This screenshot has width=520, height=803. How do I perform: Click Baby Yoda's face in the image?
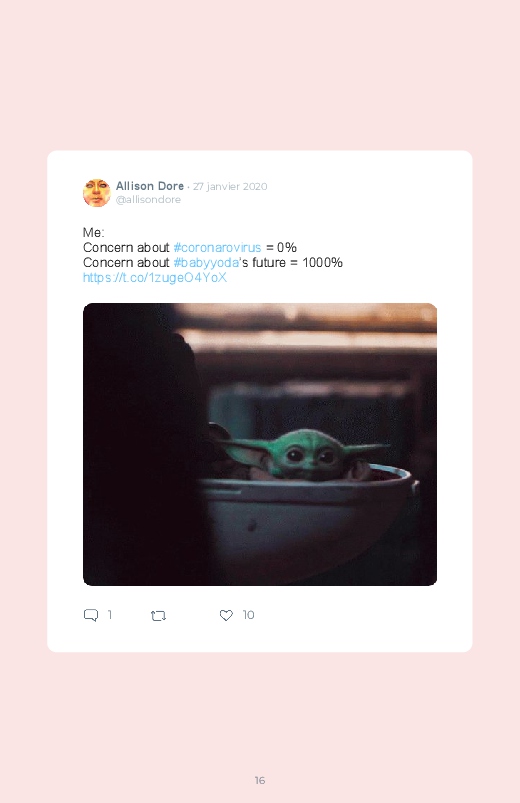point(306,455)
